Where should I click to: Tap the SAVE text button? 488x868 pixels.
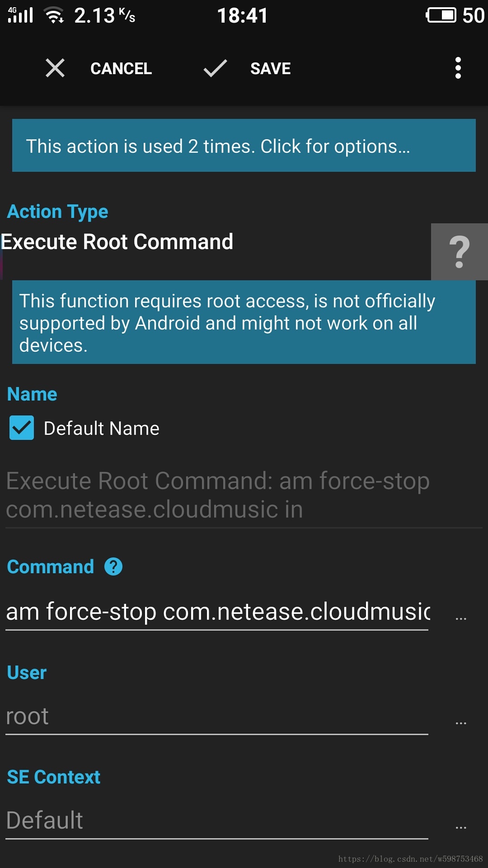(x=271, y=69)
